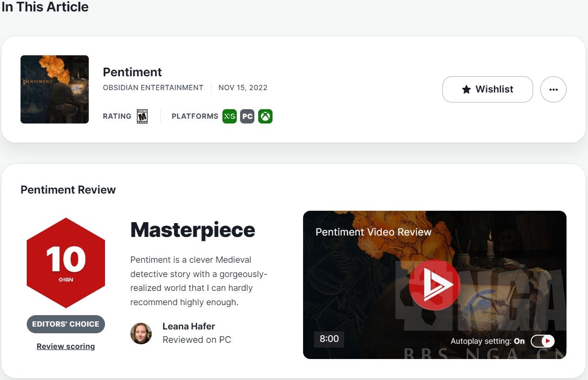
Task: Click the Reviewed on PC text
Action: point(197,339)
